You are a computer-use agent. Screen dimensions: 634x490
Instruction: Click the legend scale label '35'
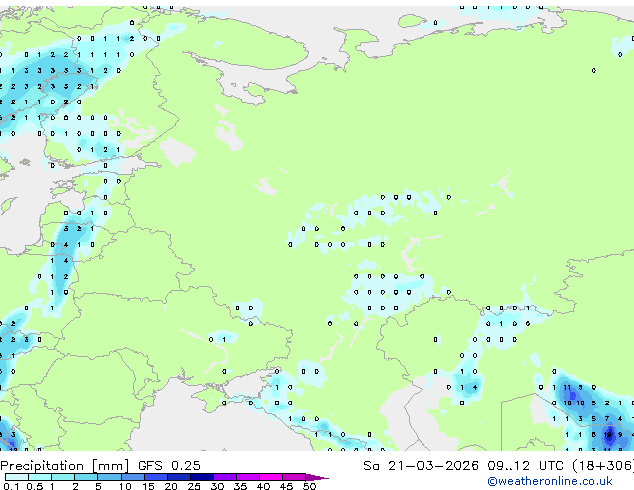tap(240, 486)
